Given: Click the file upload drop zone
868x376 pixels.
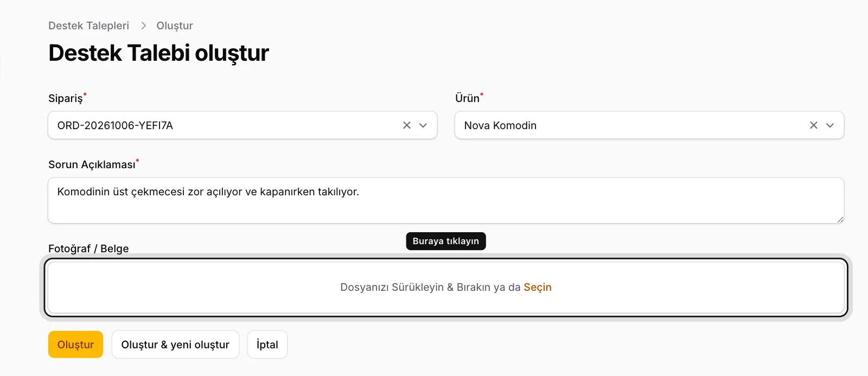Looking at the screenshot, I should 446,288.
